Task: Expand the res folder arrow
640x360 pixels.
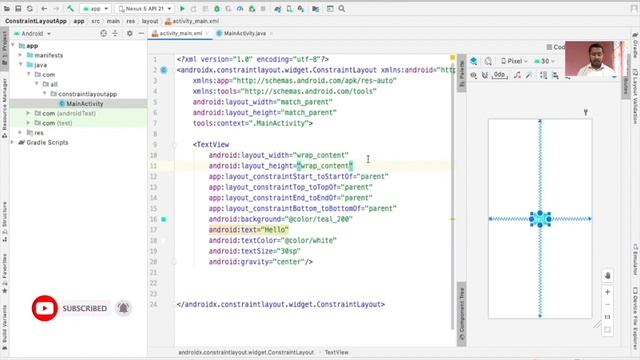Action: coord(20,133)
